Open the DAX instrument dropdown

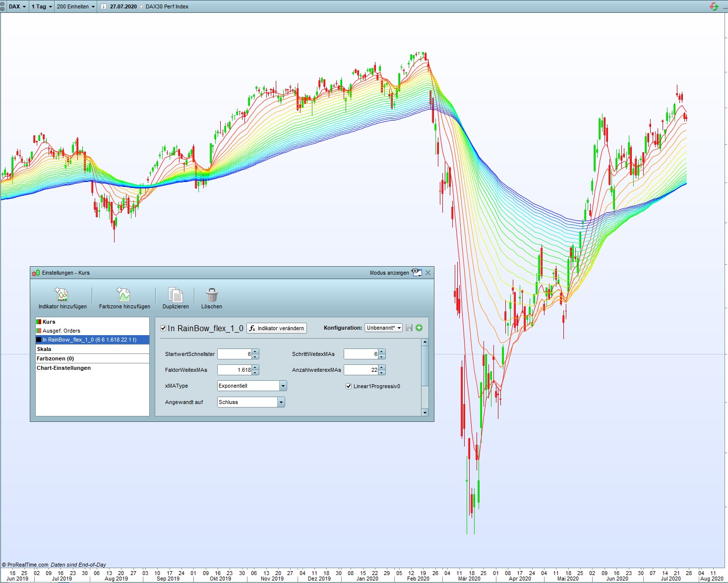17,6
